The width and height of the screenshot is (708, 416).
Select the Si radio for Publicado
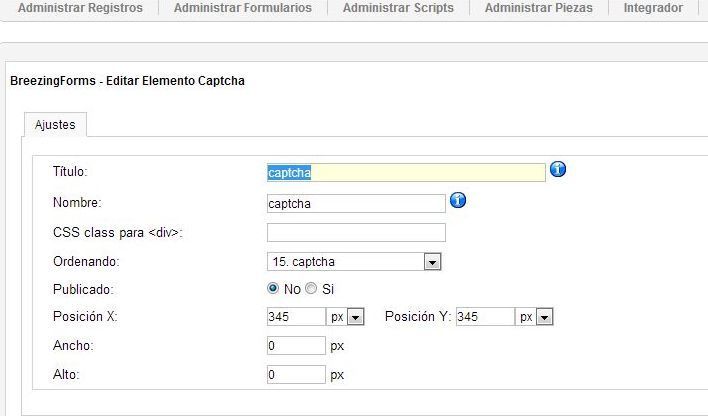[x=311, y=288]
